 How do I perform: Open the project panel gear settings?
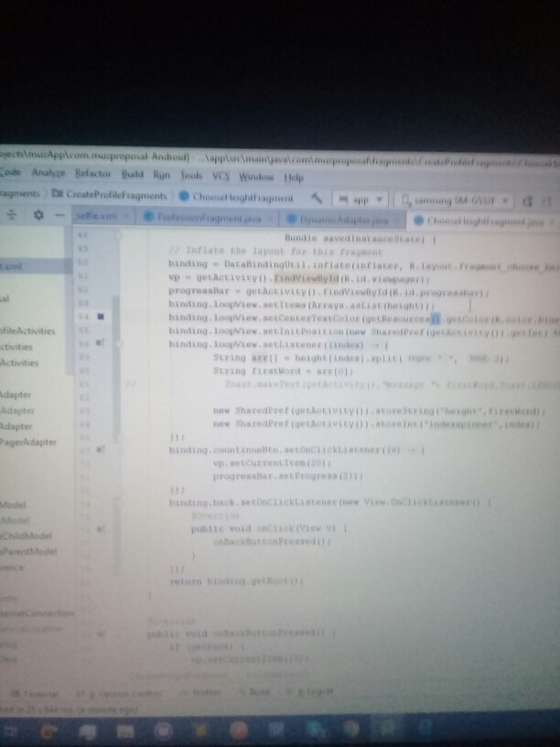coord(38,216)
